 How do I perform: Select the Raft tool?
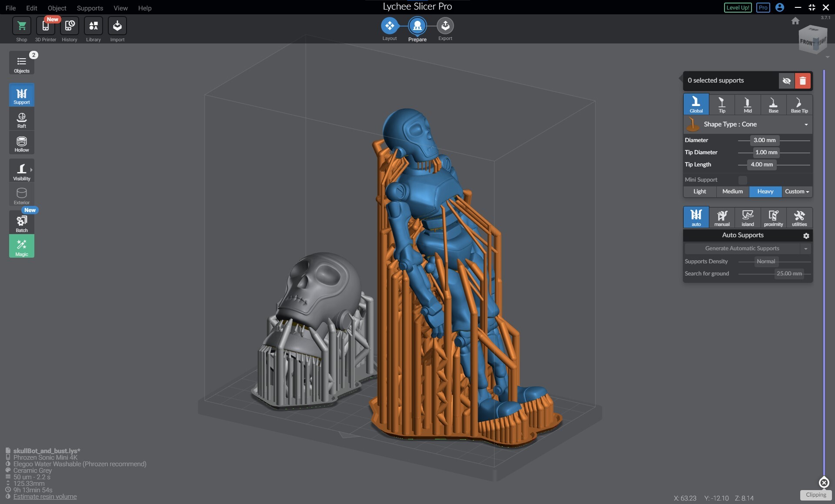click(21, 119)
